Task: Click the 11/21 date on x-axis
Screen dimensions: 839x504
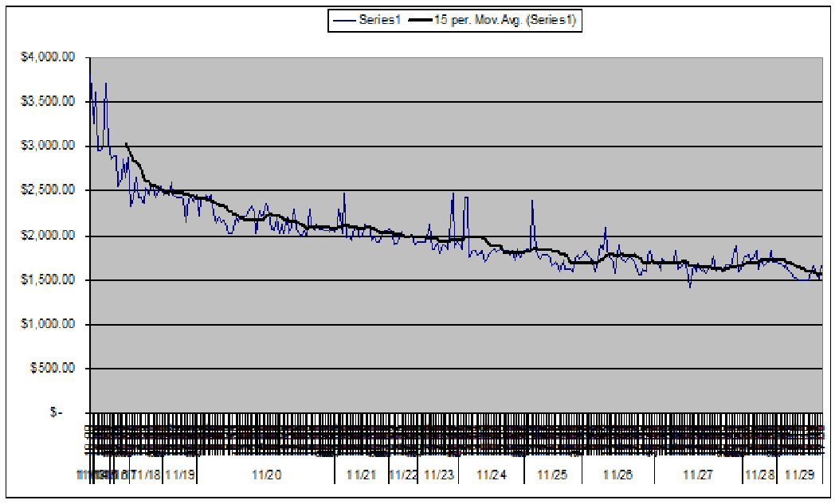Action: [361, 475]
